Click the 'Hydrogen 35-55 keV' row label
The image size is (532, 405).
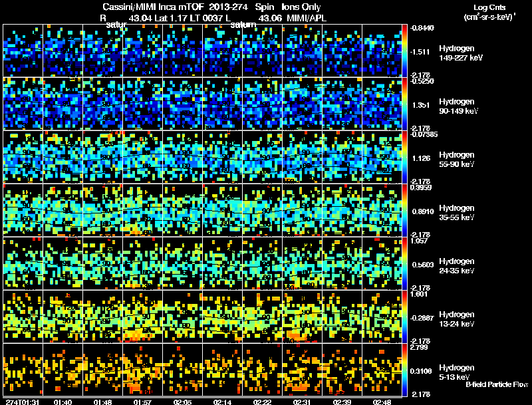point(457,213)
